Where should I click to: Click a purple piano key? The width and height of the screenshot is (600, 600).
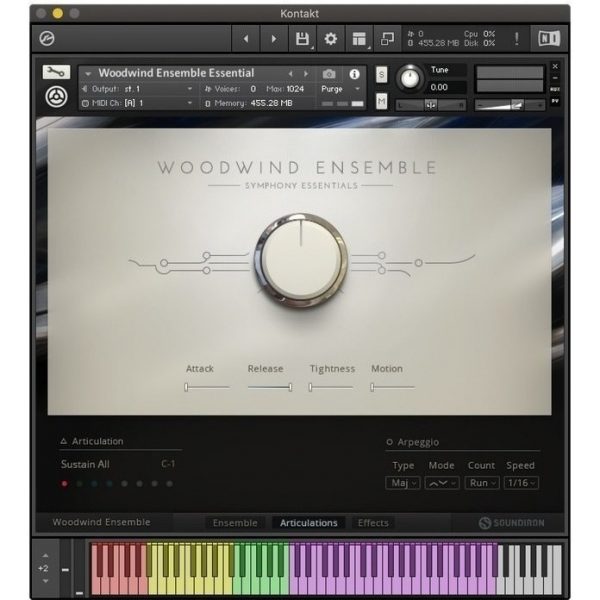(x=392, y=585)
